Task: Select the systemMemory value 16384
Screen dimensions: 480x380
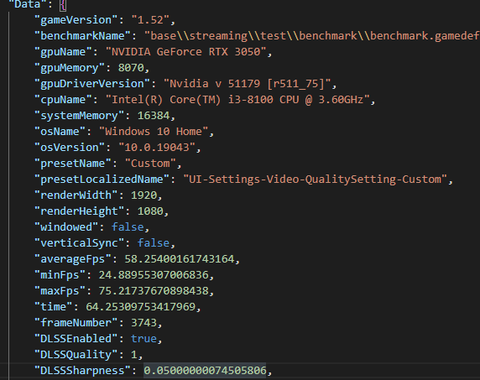Action: [154, 116]
